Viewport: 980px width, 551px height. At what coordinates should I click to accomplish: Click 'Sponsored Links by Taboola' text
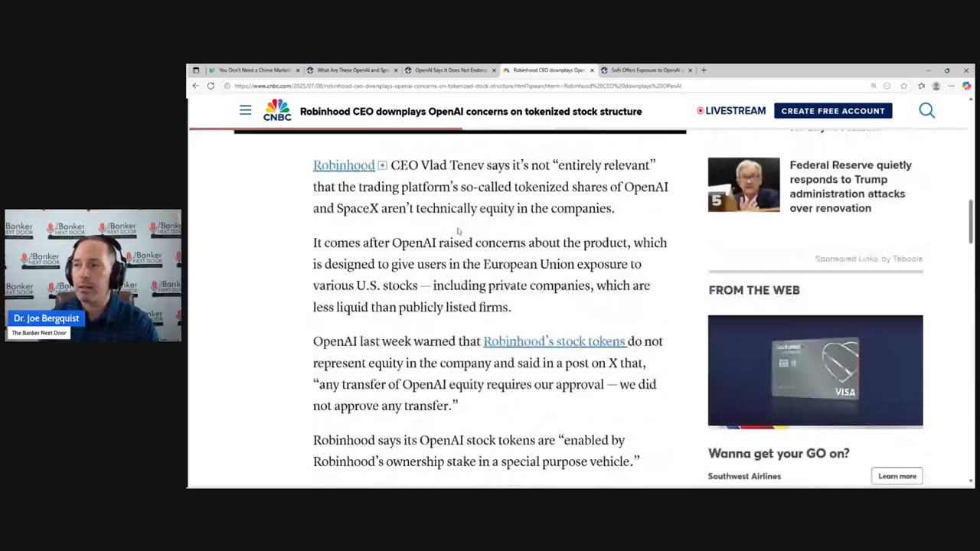tap(869, 259)
